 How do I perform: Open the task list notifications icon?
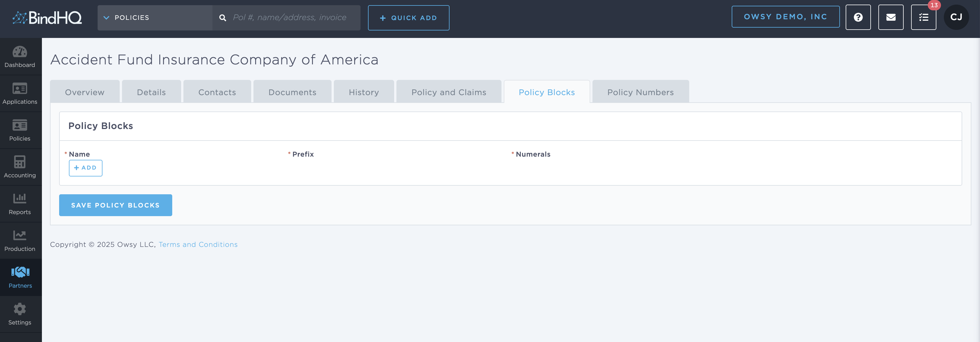pyautogui.click(x=923, y=18)
